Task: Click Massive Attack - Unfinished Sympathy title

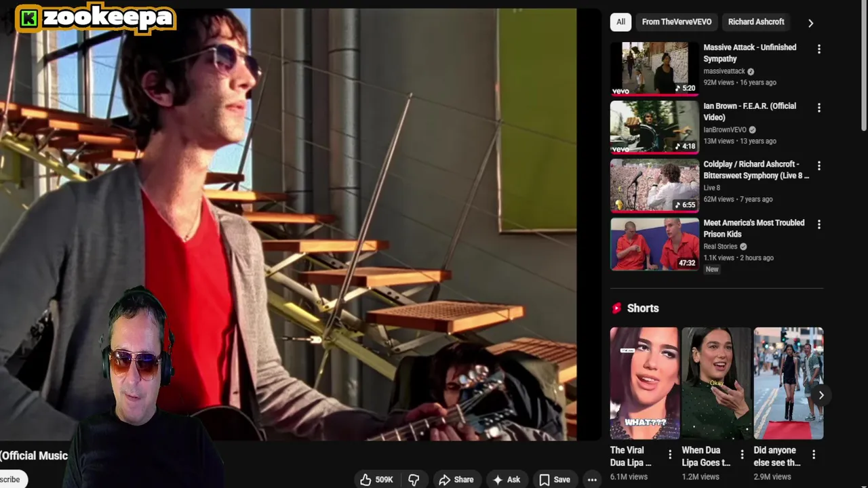Action: pyautogui.click(x=750, y=53)
